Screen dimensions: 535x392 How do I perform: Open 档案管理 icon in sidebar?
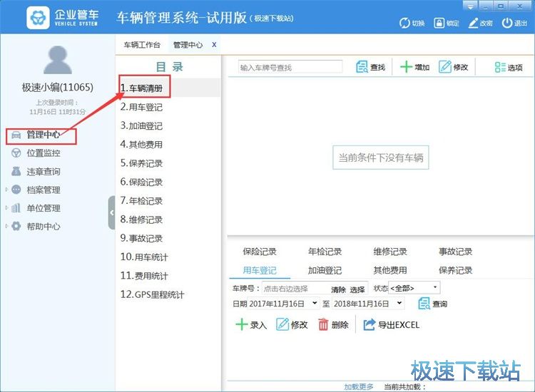click(16, 190)
